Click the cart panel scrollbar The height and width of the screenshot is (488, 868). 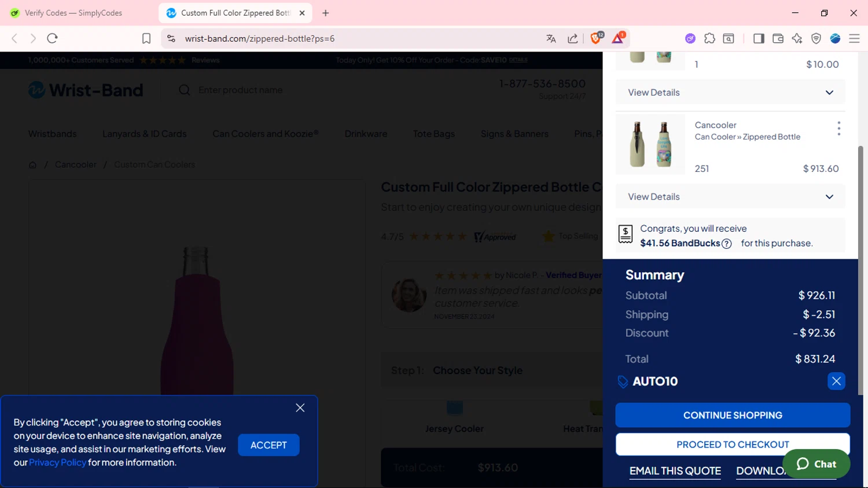[x=860, y=269]
